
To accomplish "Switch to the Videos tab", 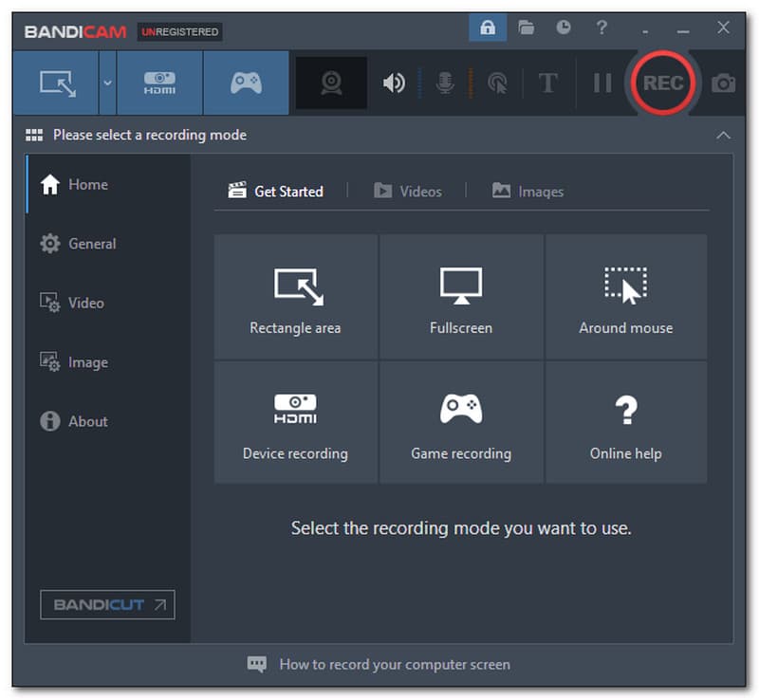I will (408, 192).
